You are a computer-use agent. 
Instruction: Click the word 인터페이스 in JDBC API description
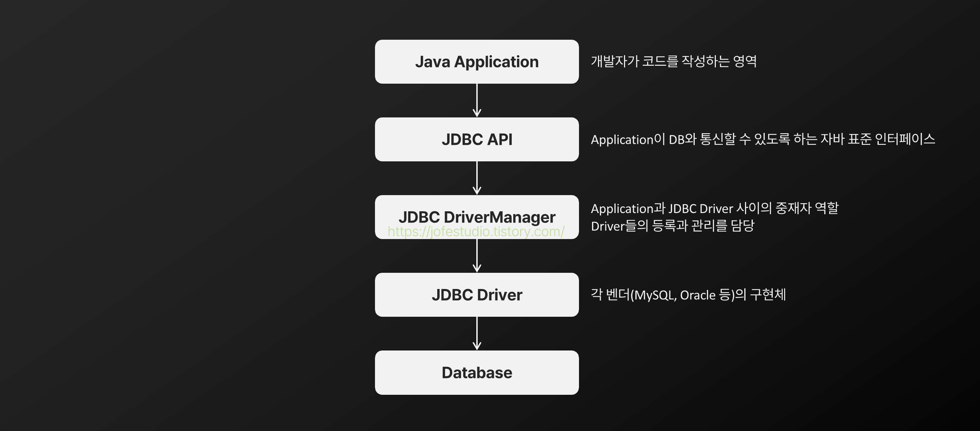click(905, 139)
